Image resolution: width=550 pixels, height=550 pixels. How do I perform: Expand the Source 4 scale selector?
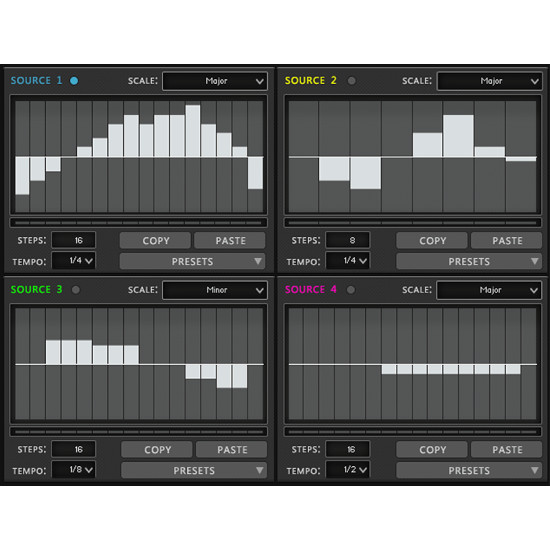[489, 290]
